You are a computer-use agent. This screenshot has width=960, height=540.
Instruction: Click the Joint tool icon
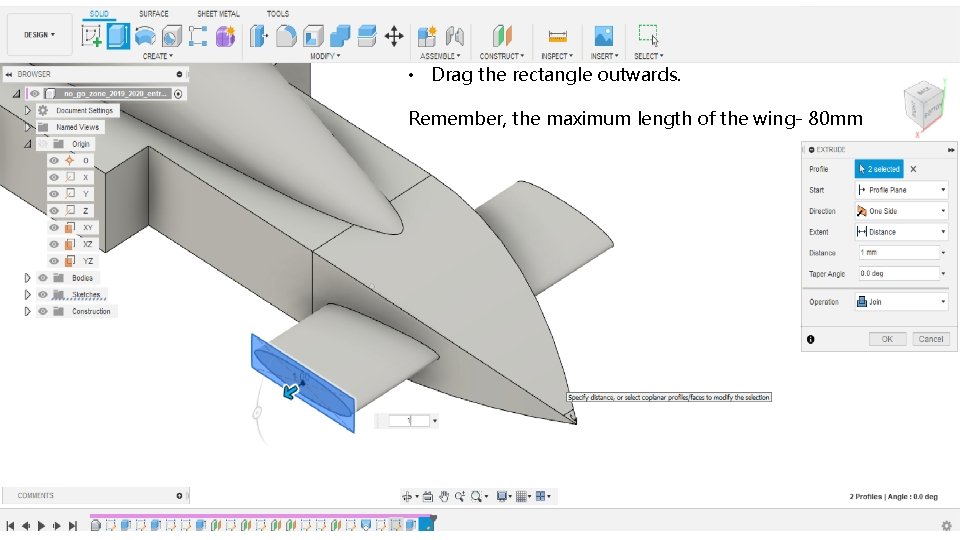[454, 36]
